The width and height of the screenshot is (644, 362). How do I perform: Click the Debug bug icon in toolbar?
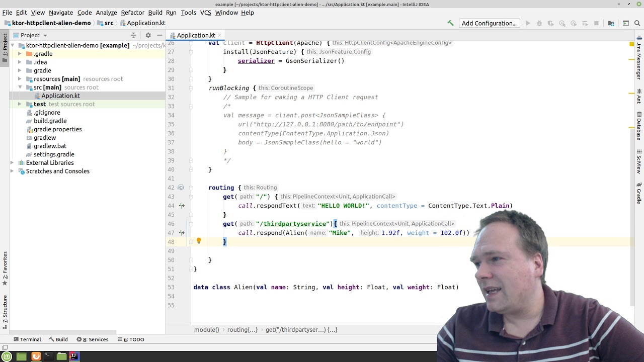tap(539, 23)
